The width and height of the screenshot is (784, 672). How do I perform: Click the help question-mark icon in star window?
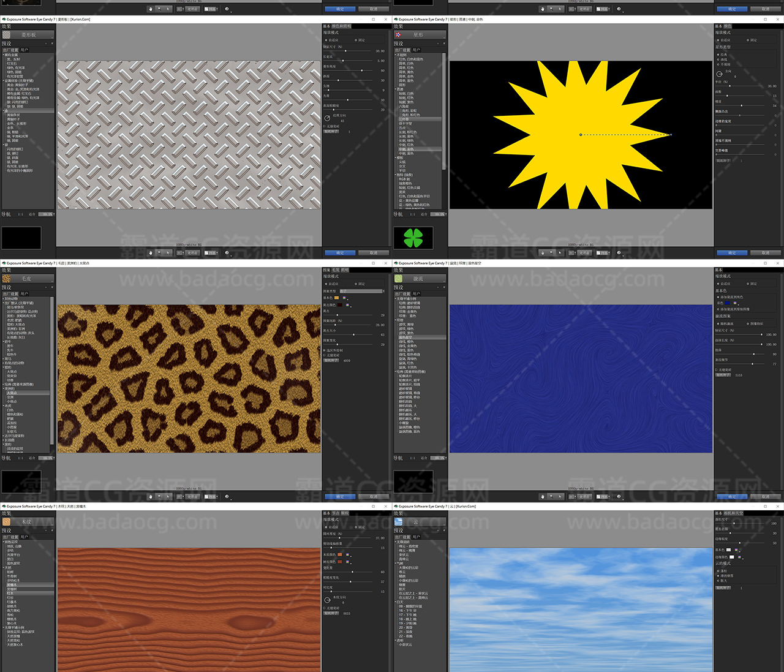pos(619,252)
